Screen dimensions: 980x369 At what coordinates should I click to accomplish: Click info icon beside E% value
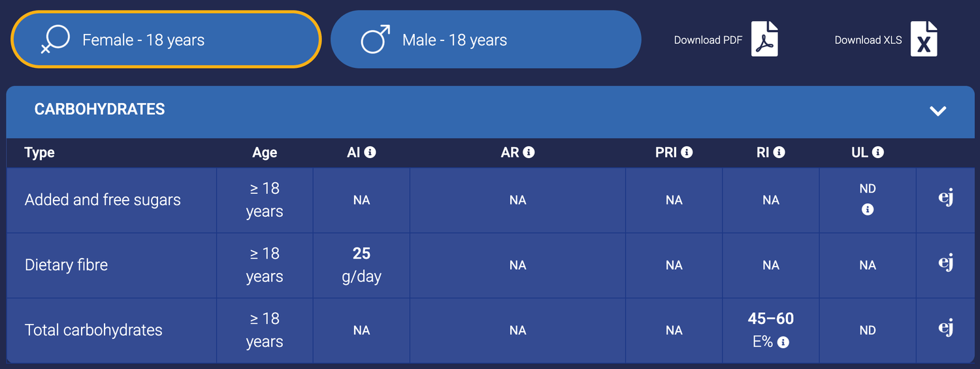click(x=783, y=342)
